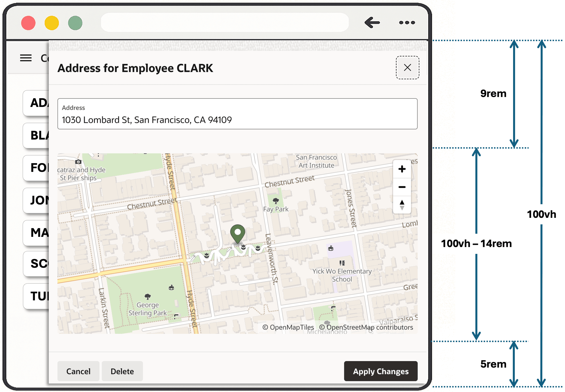
Task: Delete the employee address
Action: [122, 371]
